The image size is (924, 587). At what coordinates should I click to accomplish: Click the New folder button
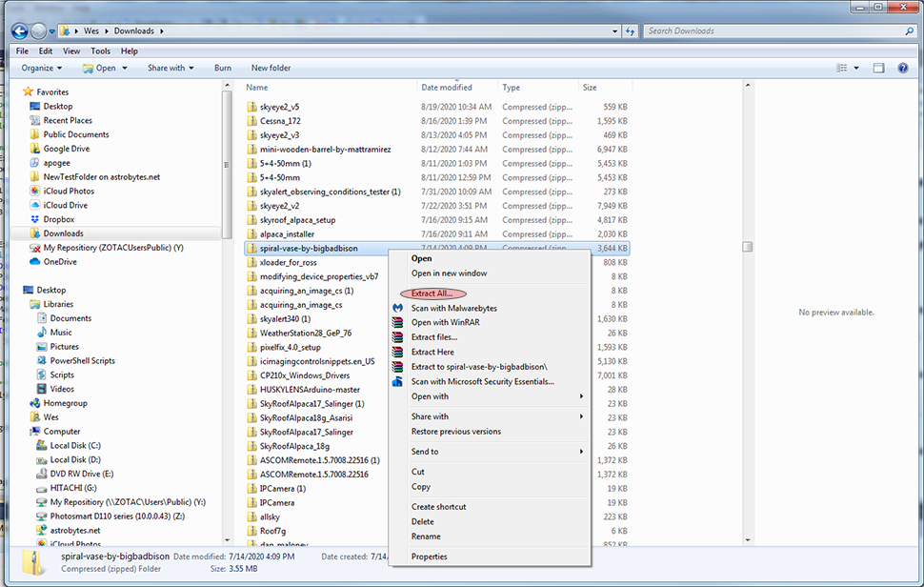(271, 69)
